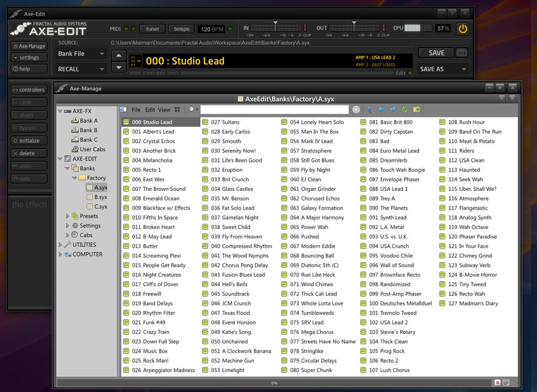Viewport: 537px width, 392px height.
Task: Click the red X icon in status bar
Action: (x=497, y=383)
